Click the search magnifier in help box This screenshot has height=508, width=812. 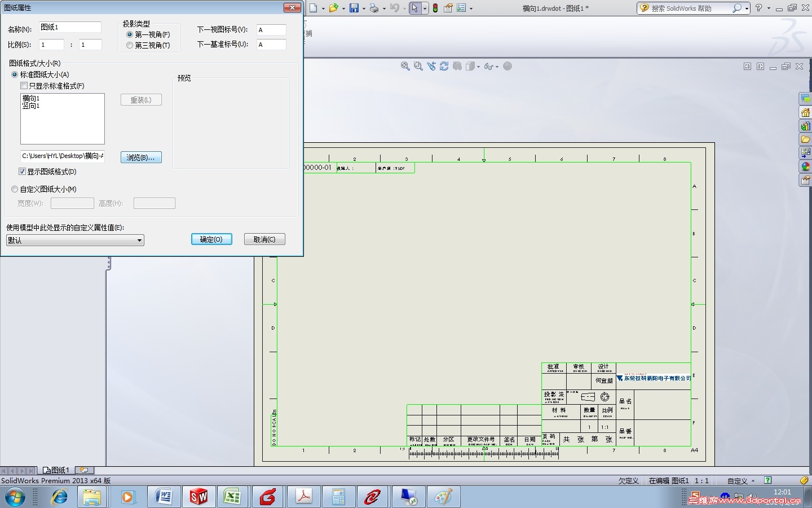pyautogui.click(x=736, y=8)
